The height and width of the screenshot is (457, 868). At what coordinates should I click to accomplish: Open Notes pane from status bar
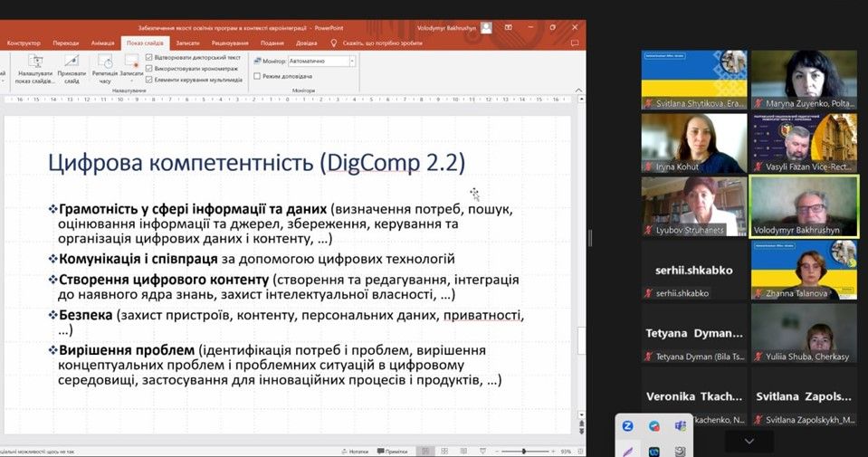(x=358, y=451)
